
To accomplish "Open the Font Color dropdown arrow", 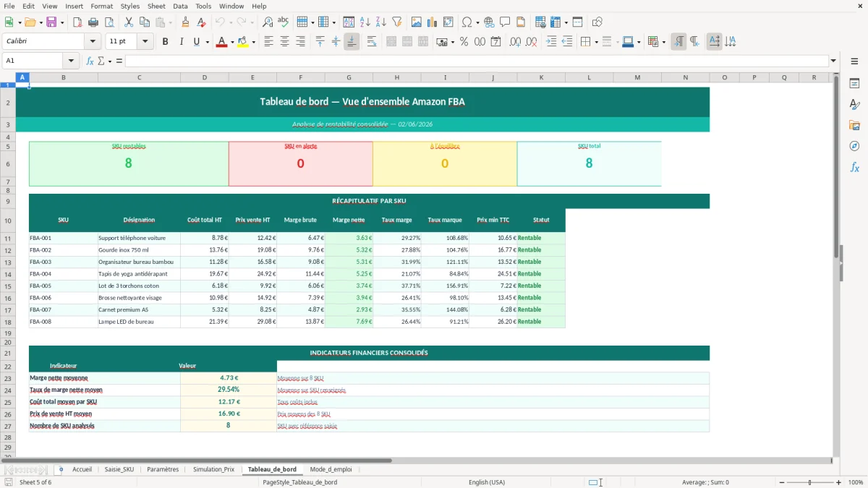I will [x=233, y=42].
